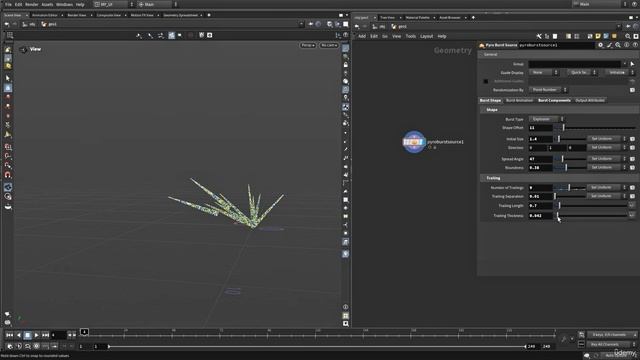Open the desktop layout dropdown in the top bar
Viewport: 640px width, 360px height.
pos(114,4)
